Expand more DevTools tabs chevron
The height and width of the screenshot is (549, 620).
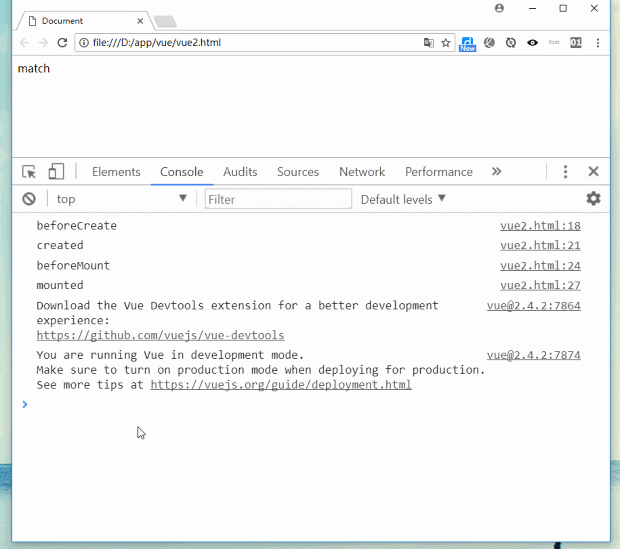pyautogui.click(x=496, y=172)
